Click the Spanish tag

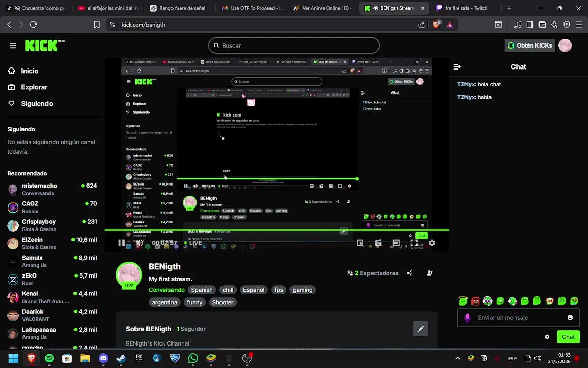(202, 290)
